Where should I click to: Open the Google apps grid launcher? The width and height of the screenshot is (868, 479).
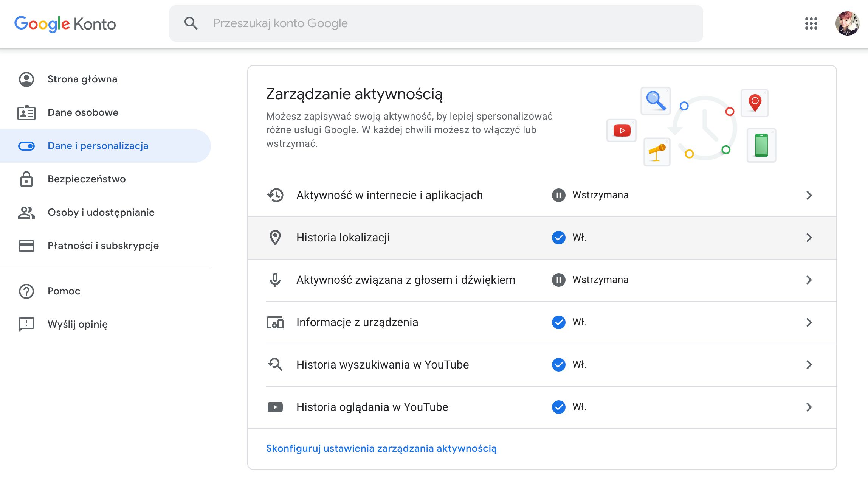pyautogui.click(x=812, y=23)
